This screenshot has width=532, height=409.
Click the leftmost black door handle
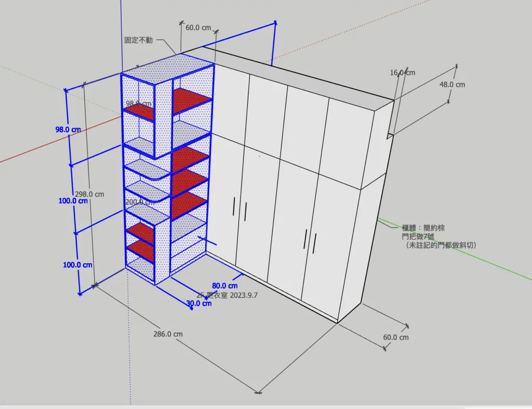[234, 207]
